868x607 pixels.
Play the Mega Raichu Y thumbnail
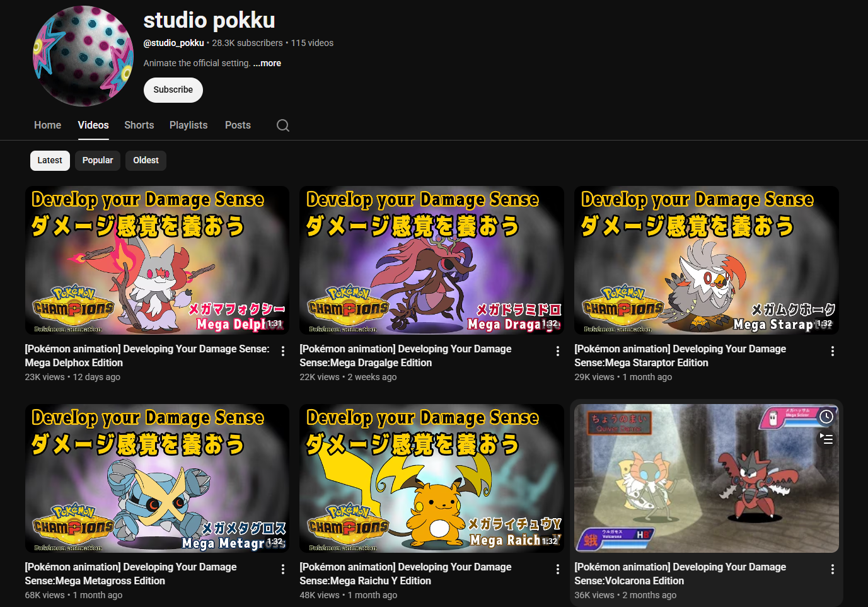click(432, 478)
